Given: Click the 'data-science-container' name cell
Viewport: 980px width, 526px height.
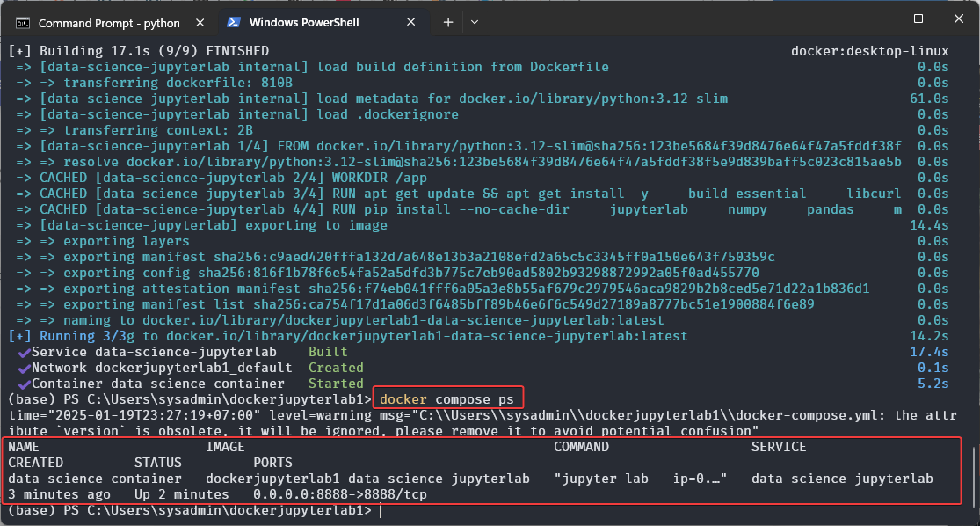Looking at the screenshot, I should click(x=95, y=479).
